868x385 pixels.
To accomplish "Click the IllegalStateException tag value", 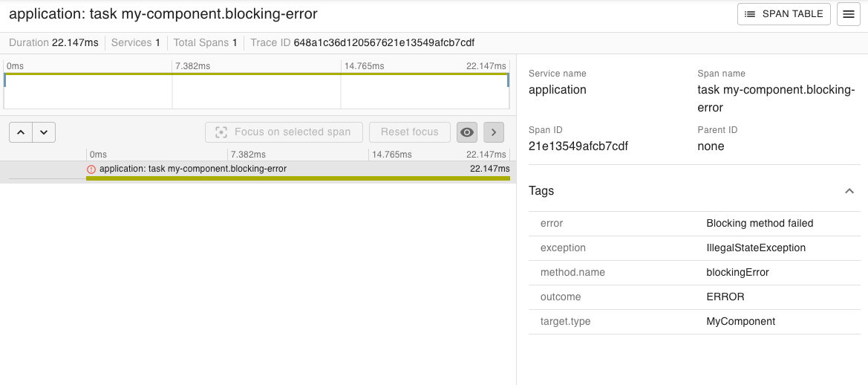I will pyautogui.click(x=756, y=247).
